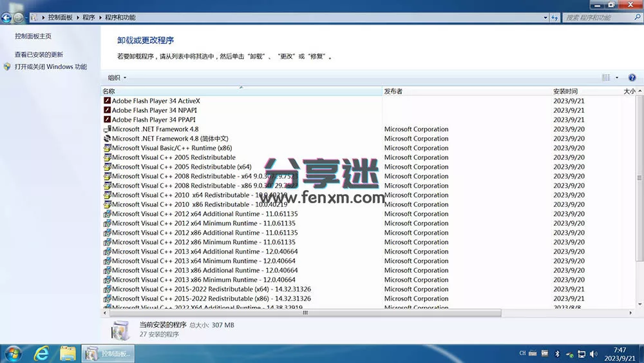Open 控制面板主页 link

pyautogui.click(x=33, y=36)
